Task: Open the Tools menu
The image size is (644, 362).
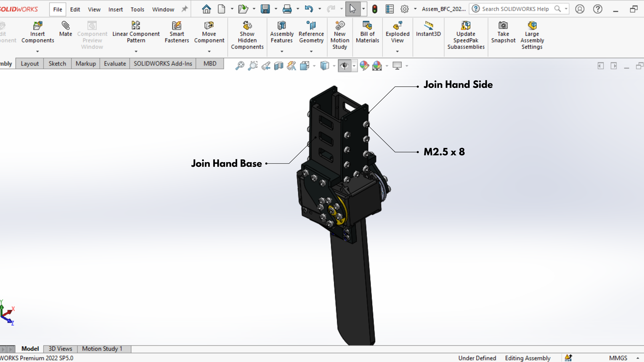Action: click(137, 10)
